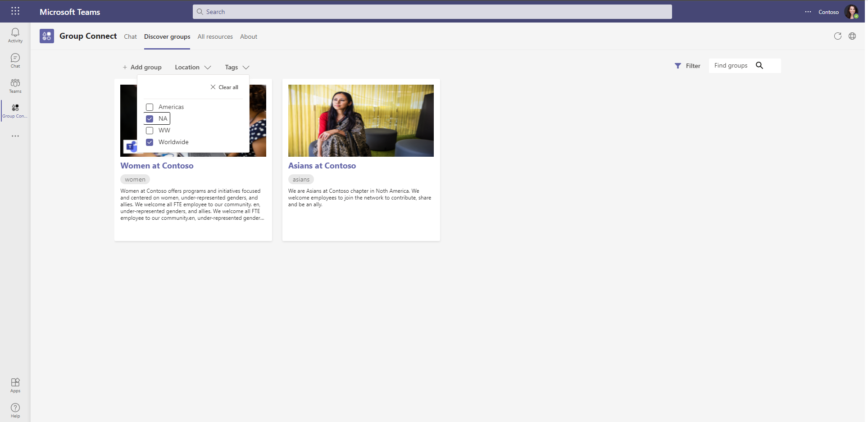This screenshot has height=422, width=868.
Task: Check the Americas checkbox
Action: pos(150,107)
